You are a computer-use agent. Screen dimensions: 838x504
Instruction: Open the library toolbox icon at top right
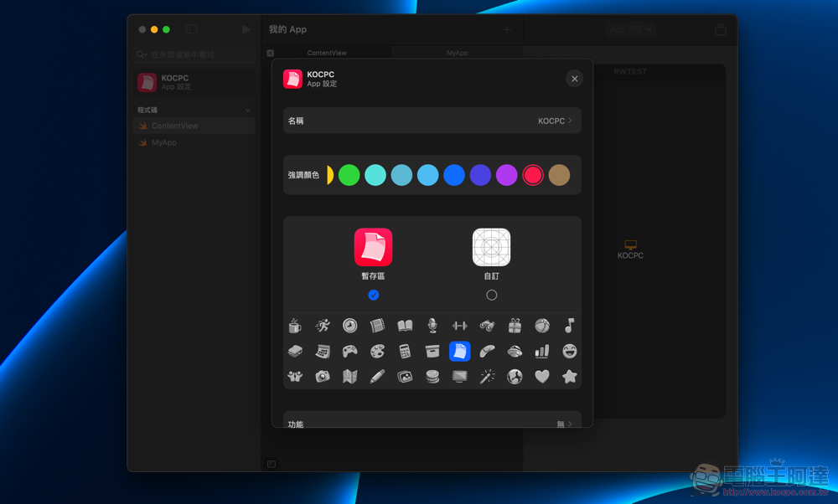(721, 30)
